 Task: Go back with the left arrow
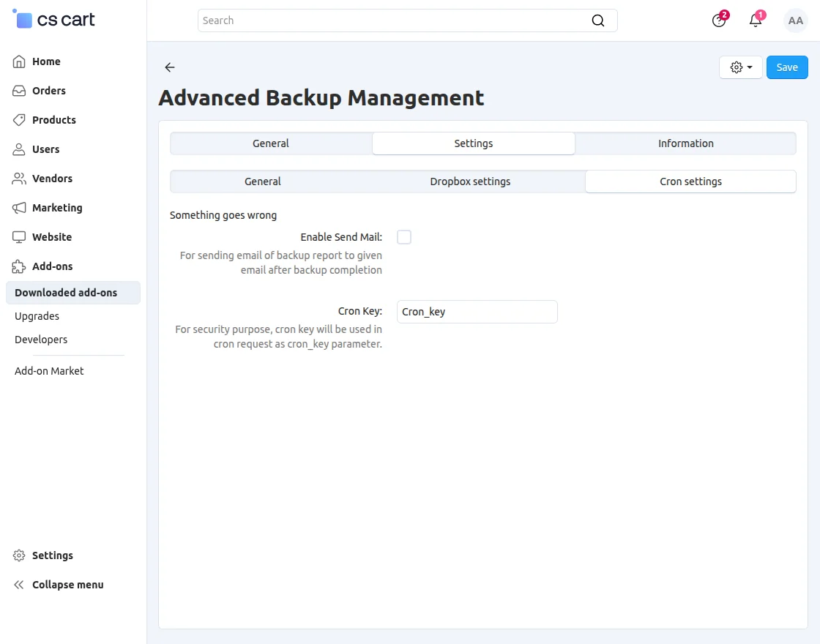pos(169,67)
